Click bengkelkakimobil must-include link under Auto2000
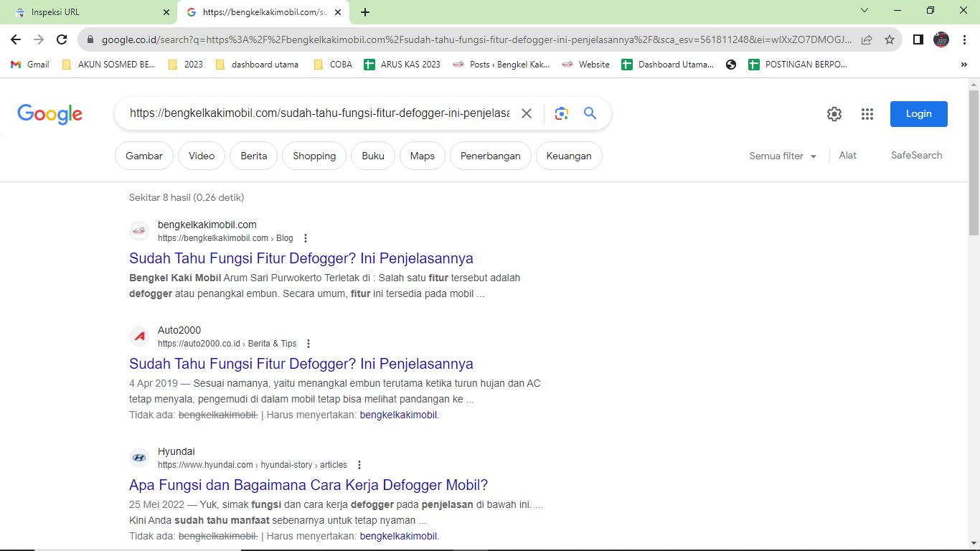 tap(399, 415)
